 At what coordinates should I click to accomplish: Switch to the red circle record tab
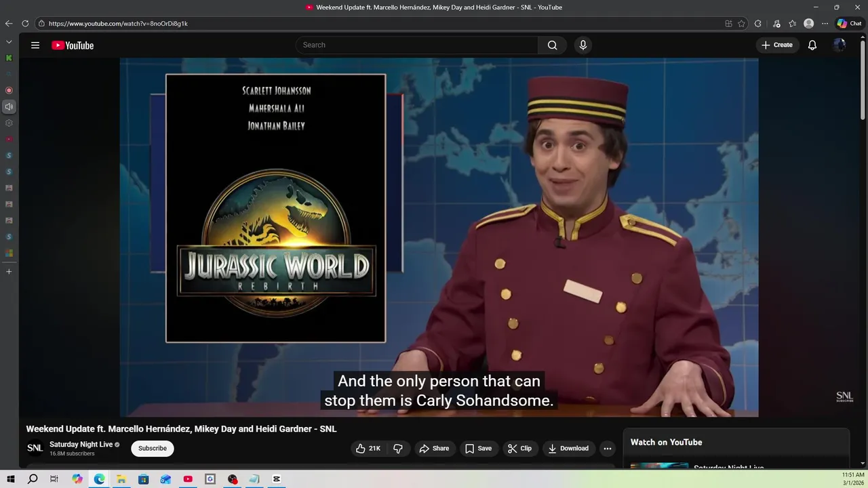(x=9, y=90)
